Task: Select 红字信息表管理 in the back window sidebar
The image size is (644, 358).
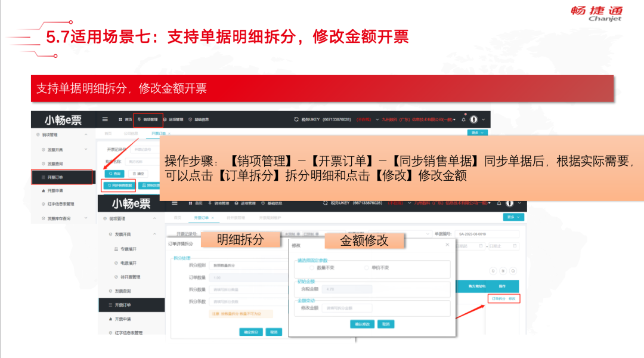Action: [60, 204]
